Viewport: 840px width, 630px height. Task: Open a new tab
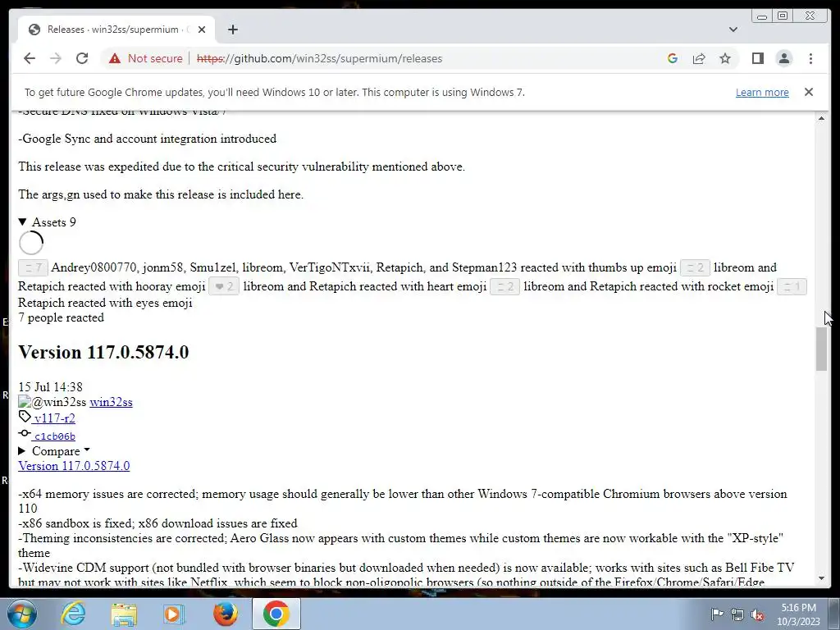(x=232, y=30)
